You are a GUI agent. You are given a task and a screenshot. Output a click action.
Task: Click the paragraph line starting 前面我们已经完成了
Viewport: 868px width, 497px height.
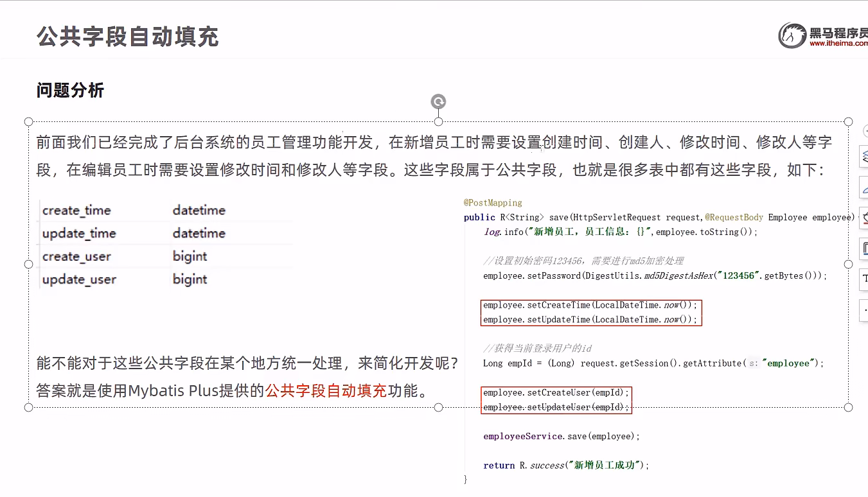(x=434, y=142)
